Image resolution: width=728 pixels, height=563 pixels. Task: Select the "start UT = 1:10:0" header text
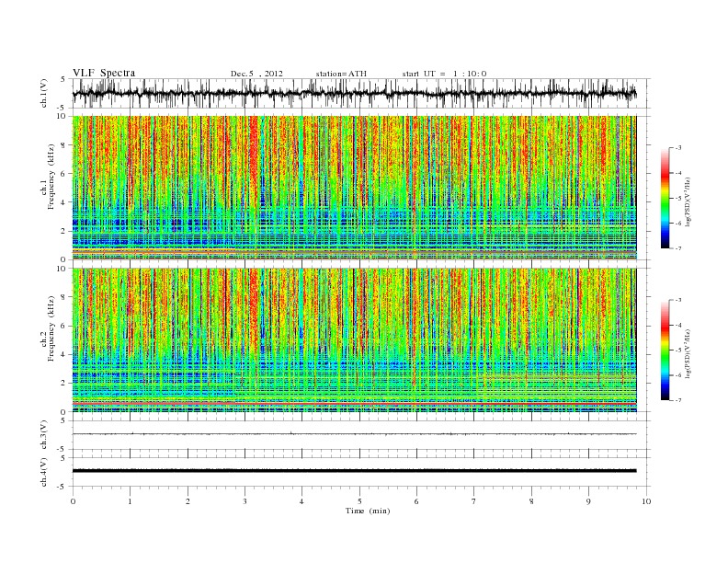444,74
